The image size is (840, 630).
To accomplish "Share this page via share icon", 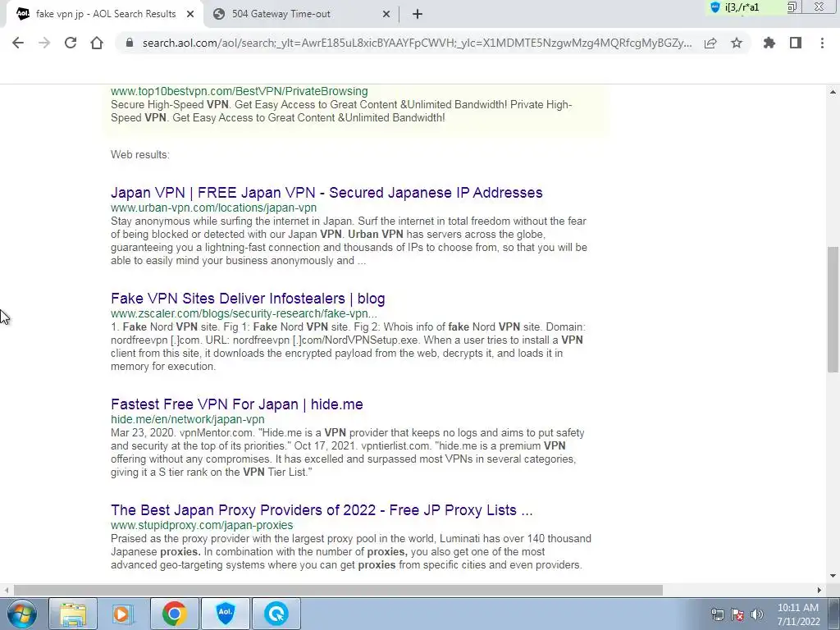I will coord(710,43).
